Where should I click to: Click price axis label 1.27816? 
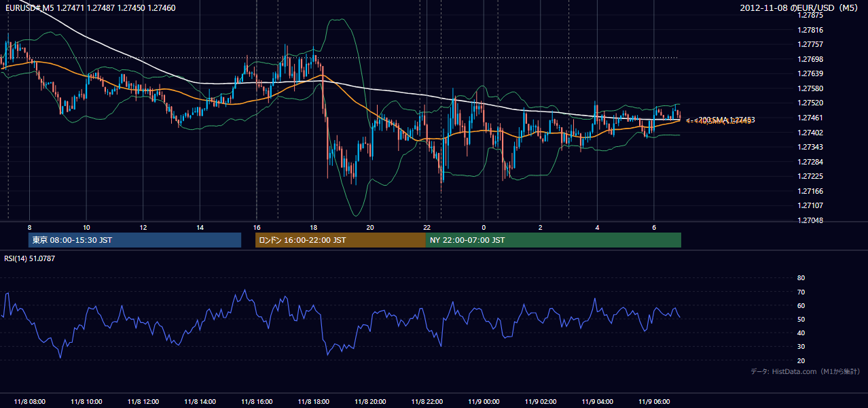(810, 30)
